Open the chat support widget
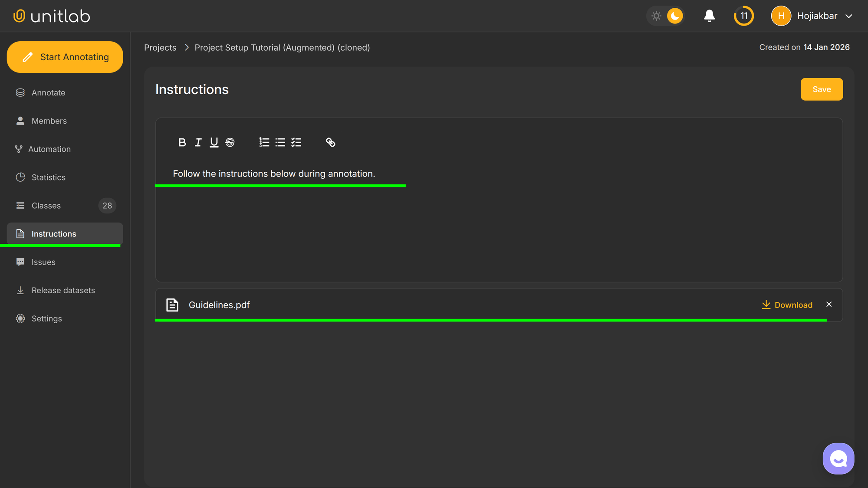Screen dimensions: 868x488 pos(838,458)
